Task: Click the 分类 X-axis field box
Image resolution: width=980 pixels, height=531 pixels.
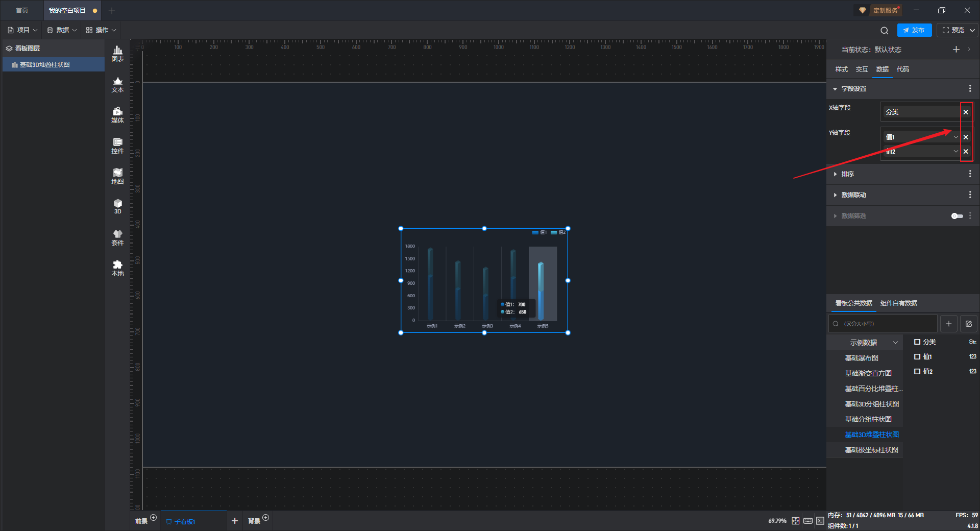Action: click(x=921, y=112)
